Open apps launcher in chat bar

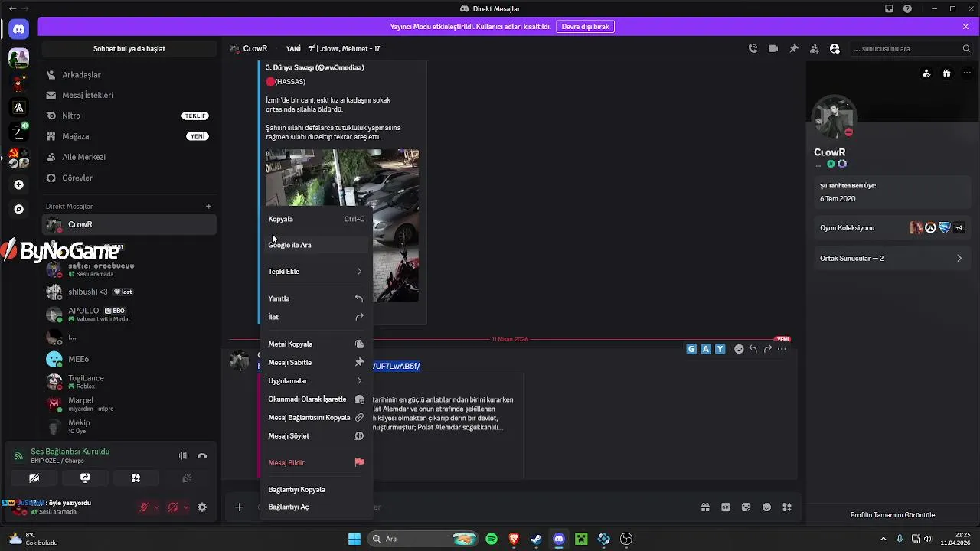[788, 507]
